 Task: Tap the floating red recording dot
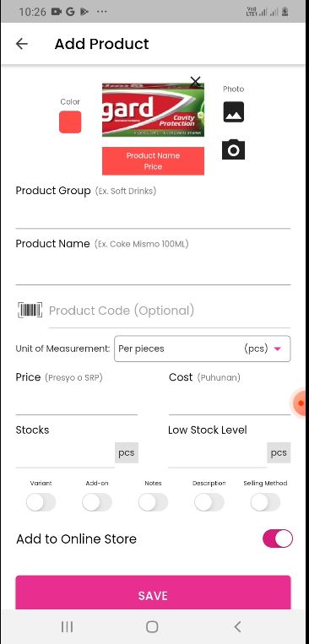(x=301, y=403)
